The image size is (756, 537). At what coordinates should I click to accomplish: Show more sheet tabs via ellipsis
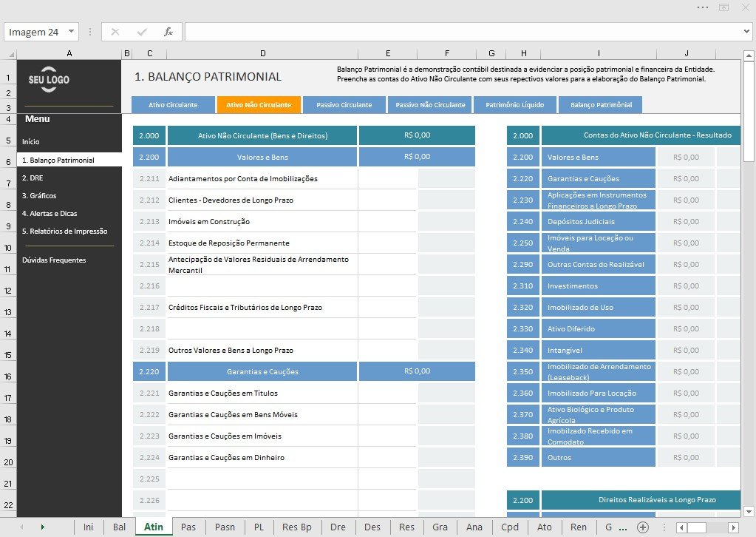pos(623,527)
